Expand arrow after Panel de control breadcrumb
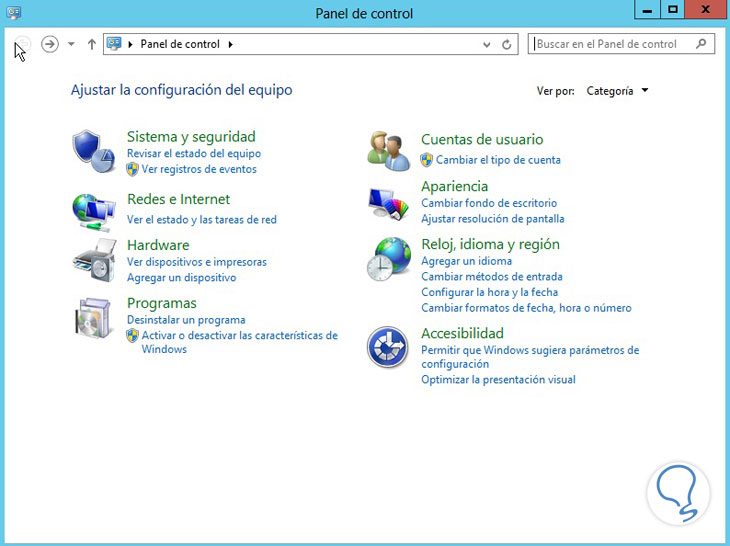Viewport: 730px width, 546px height. tap(230, 44)
